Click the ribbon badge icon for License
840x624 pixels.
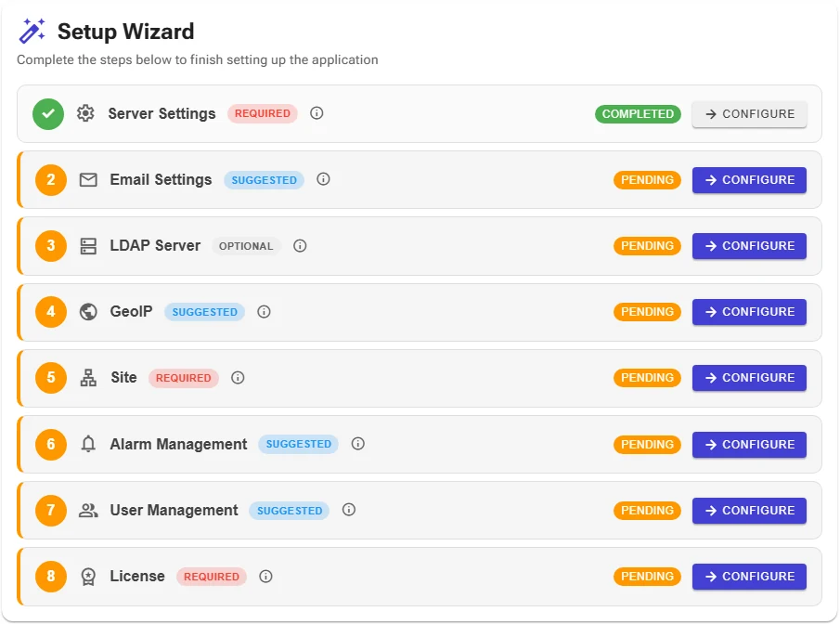click(x=88, y=577)
